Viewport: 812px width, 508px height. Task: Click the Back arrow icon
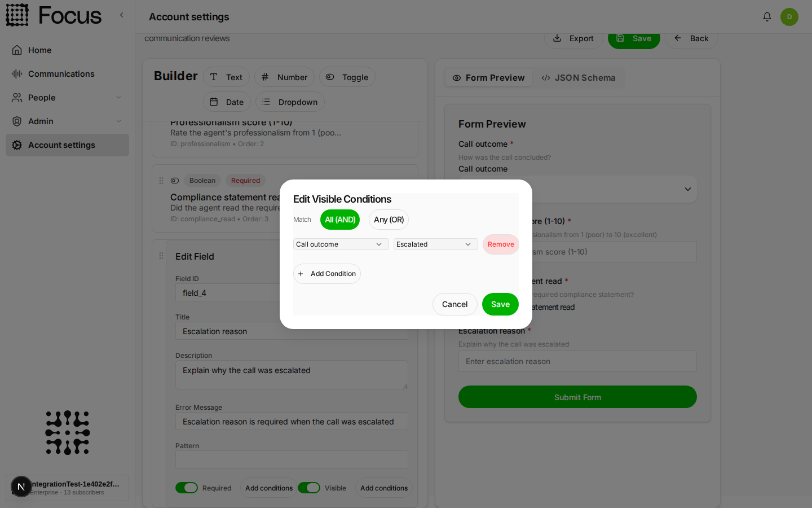point(678,38)
